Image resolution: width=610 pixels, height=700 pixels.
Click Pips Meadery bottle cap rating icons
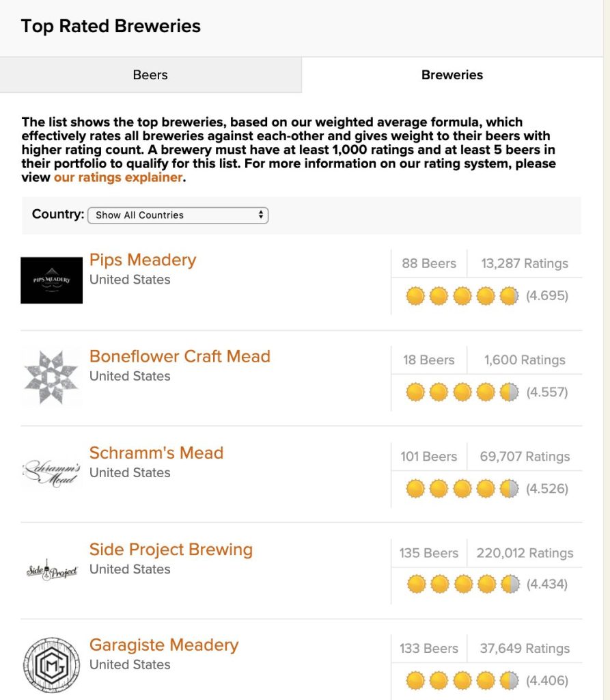click(x=462, y=296)
